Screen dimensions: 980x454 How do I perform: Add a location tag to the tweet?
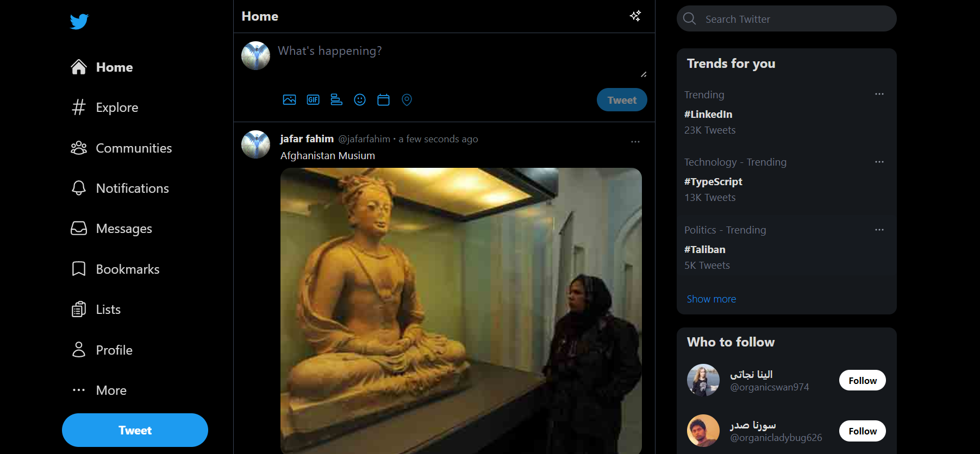click(407, 100)
